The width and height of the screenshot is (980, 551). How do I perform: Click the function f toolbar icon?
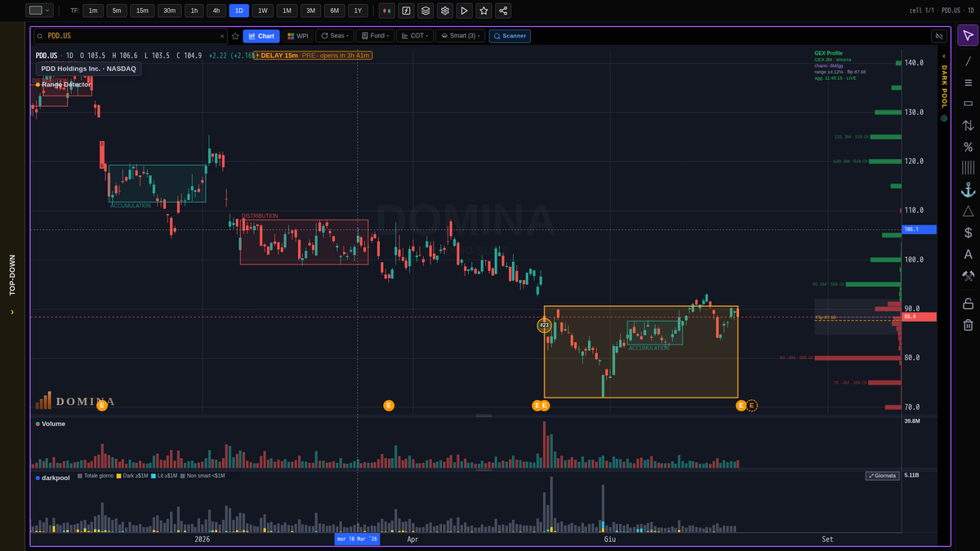click(406, 11)
